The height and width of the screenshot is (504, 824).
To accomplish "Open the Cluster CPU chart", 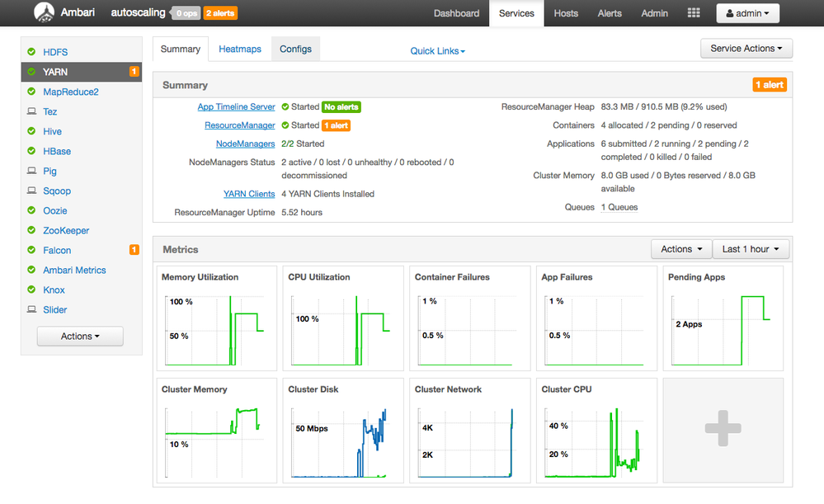I will pyautogui.click(x=596, y=431).
